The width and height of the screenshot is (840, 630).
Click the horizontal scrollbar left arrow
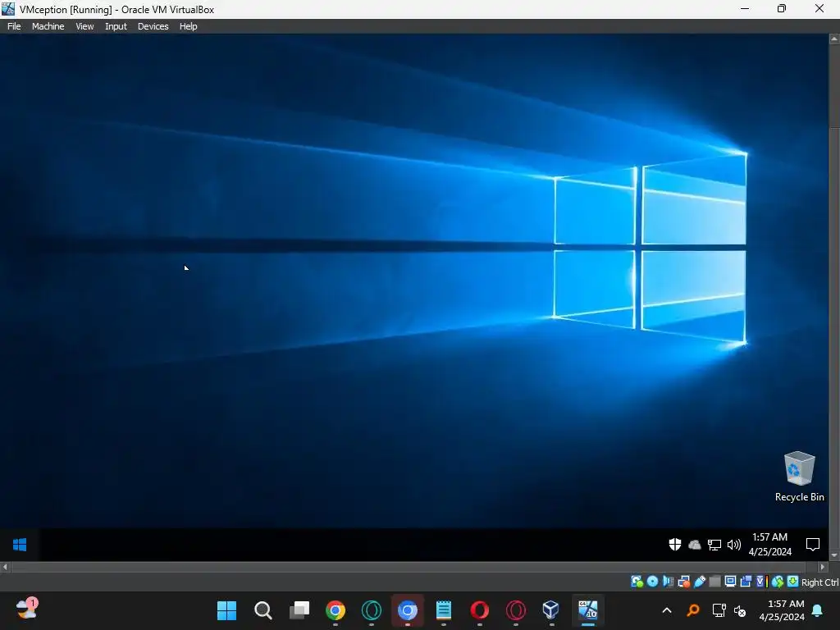[x=5, y=567]
